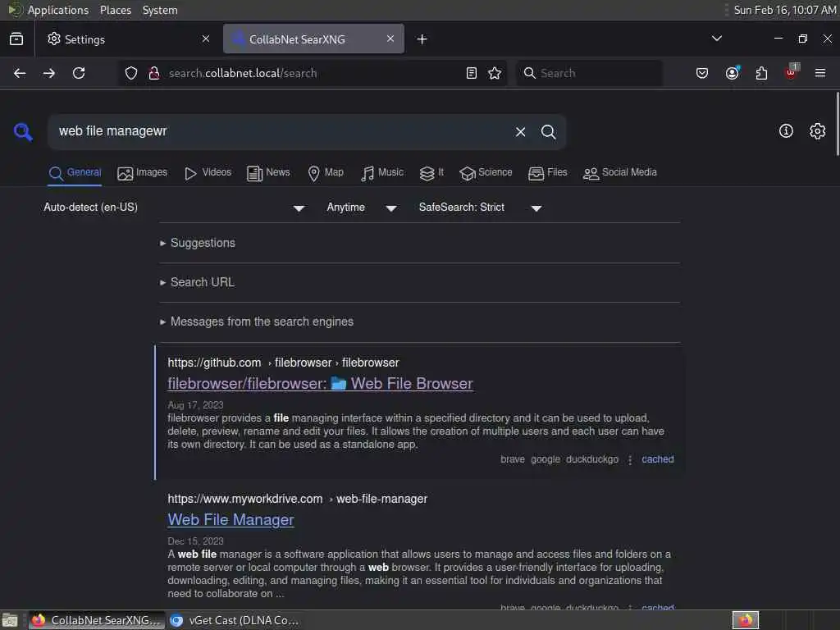The image size is (840, 630).
Task: Select the Social Media category
Action: 619,172
